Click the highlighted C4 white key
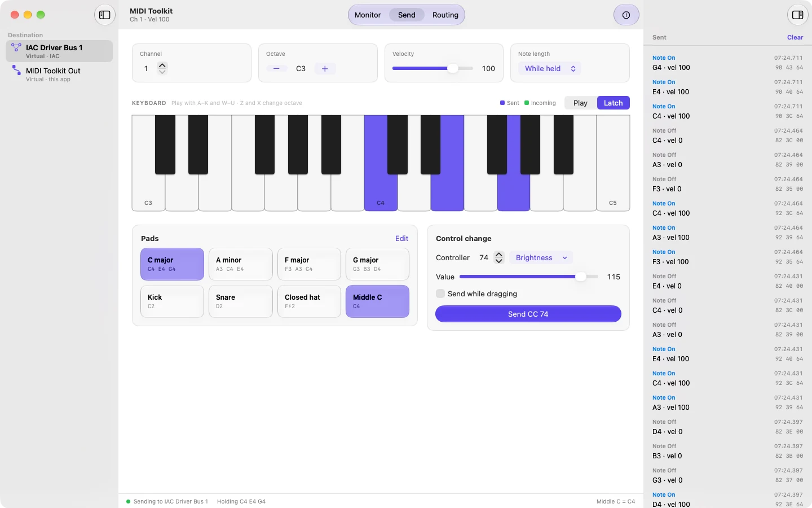Image resolution: width=812 pixels, height=508 pixels. (x=381, y=192)
